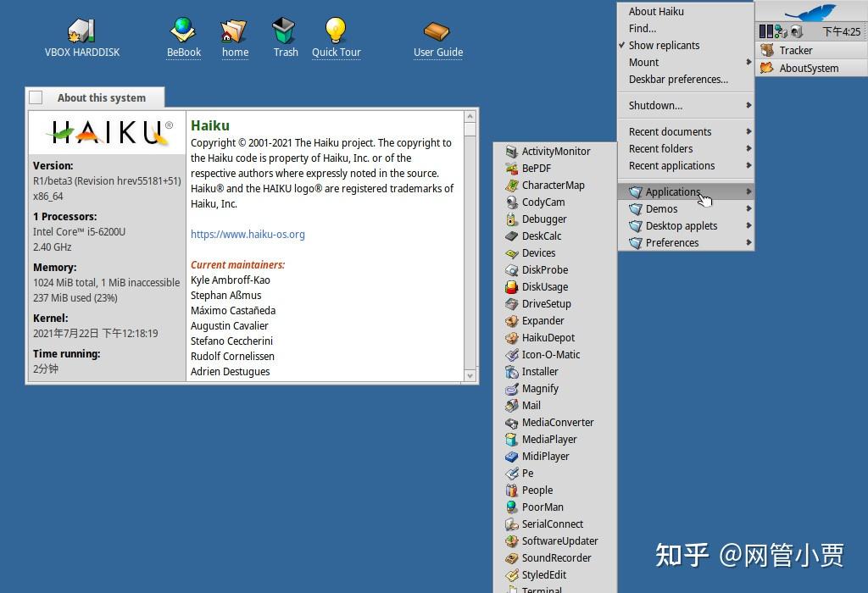
Task: Launch the Quick Tour lightbulb icon
Action: (336, 37)
